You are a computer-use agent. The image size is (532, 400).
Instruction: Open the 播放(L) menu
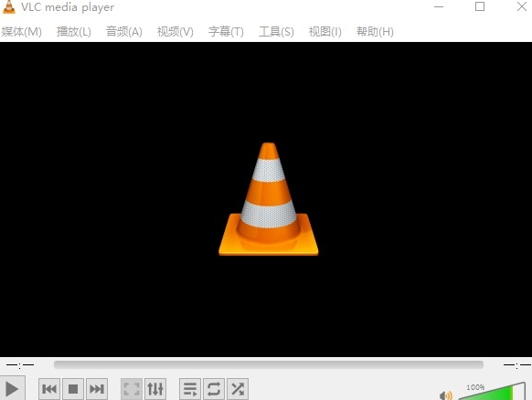pos(74,32)
